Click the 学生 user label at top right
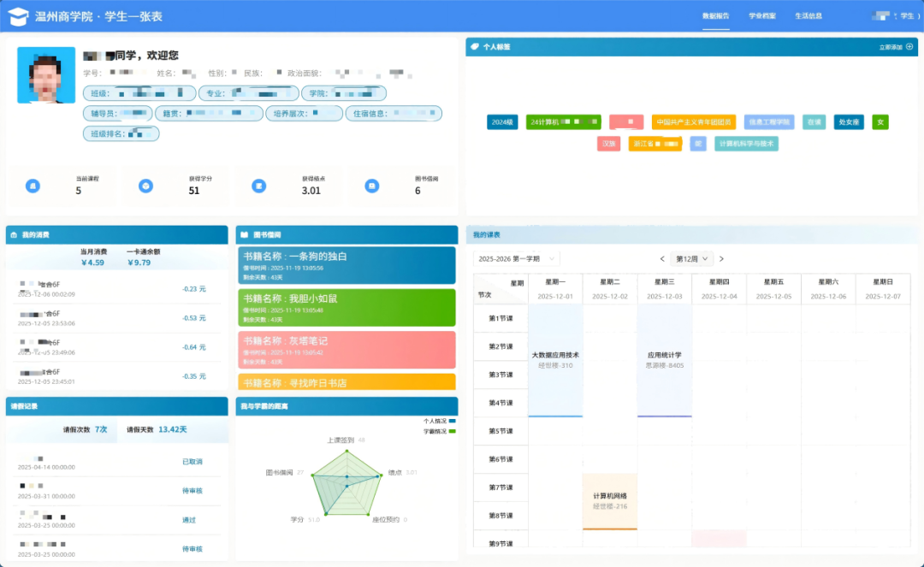Image resolution: width=924 pixels, height=567 pixels. [909, 16]
